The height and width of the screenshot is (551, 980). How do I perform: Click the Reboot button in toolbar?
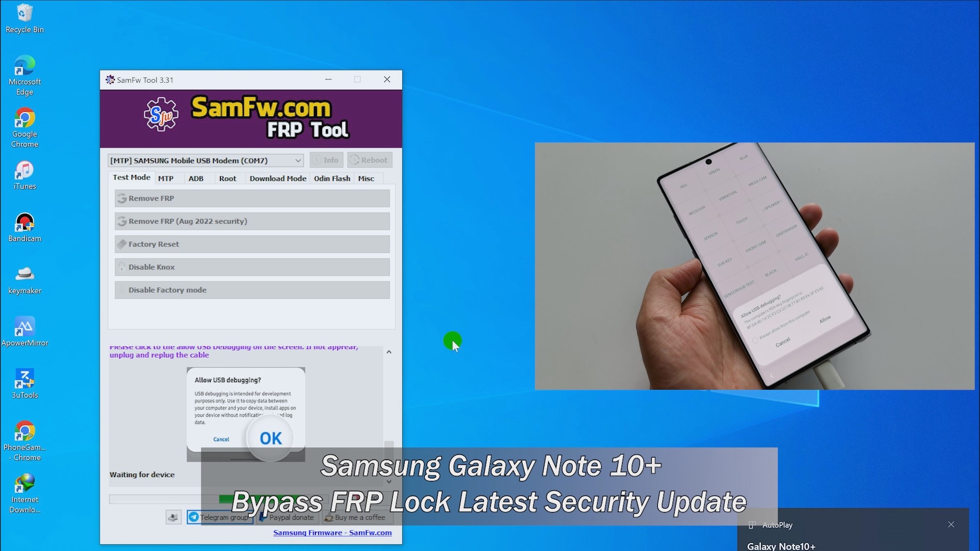pos(369,160)
